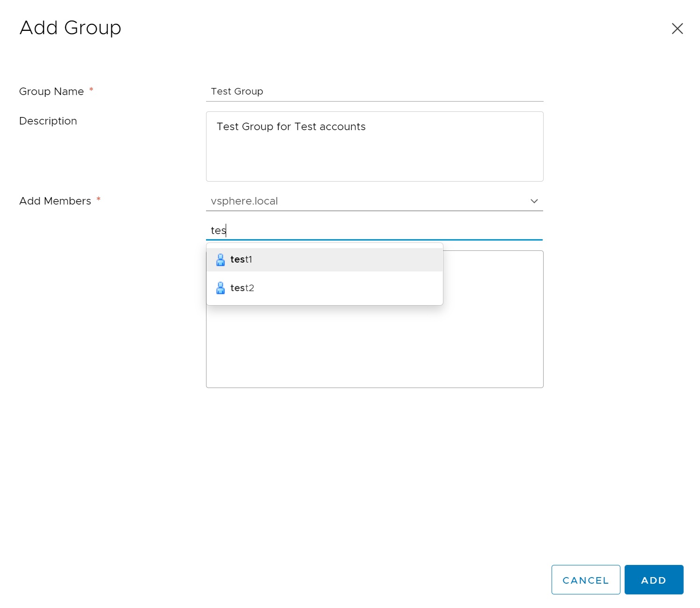
Task: Click the red asterisk beside Add Members
Action: point(98,199)
